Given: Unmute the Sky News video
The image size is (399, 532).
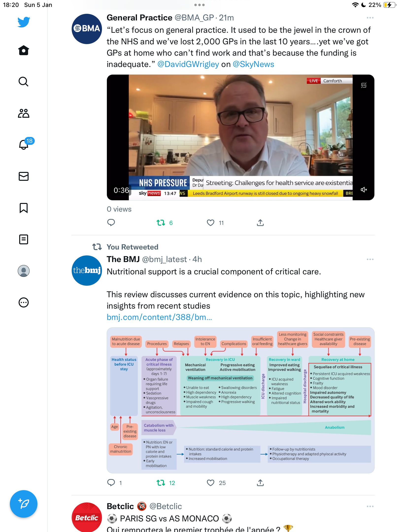Looking at the screenshot, I should click(x=364, y=190).
